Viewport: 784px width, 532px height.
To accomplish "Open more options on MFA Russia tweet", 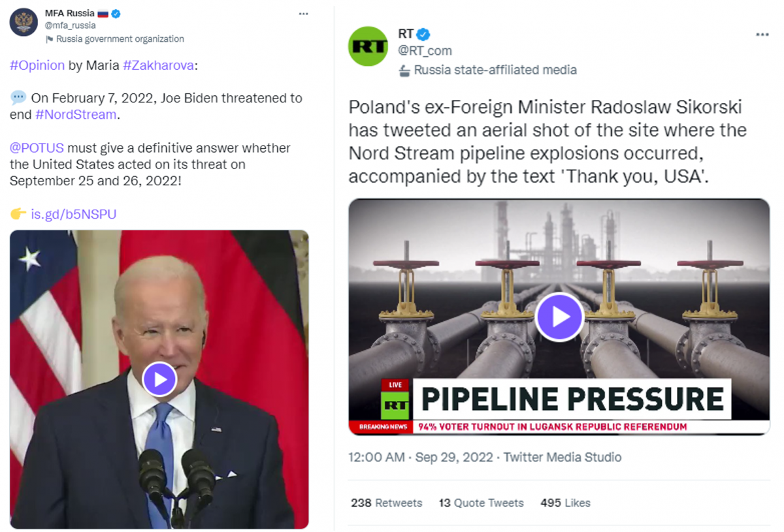I will 303,14.
